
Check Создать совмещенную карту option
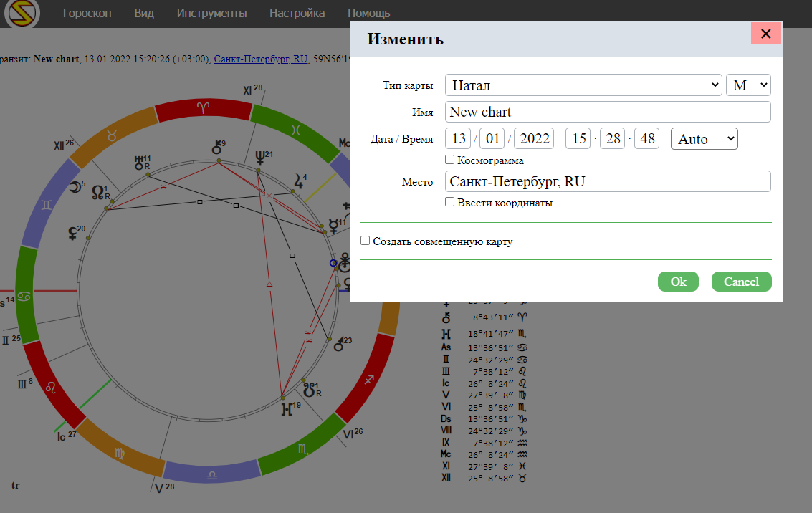365,241
